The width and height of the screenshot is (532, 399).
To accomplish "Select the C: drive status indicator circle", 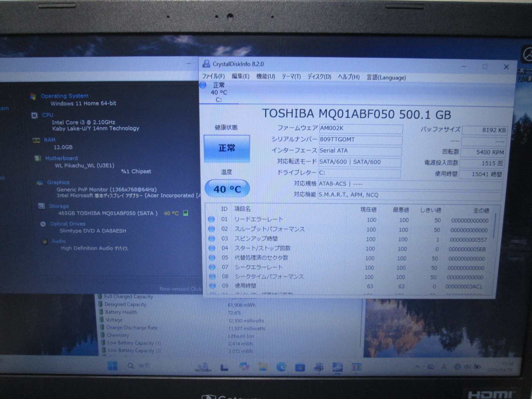I will [x=203, y=85].
